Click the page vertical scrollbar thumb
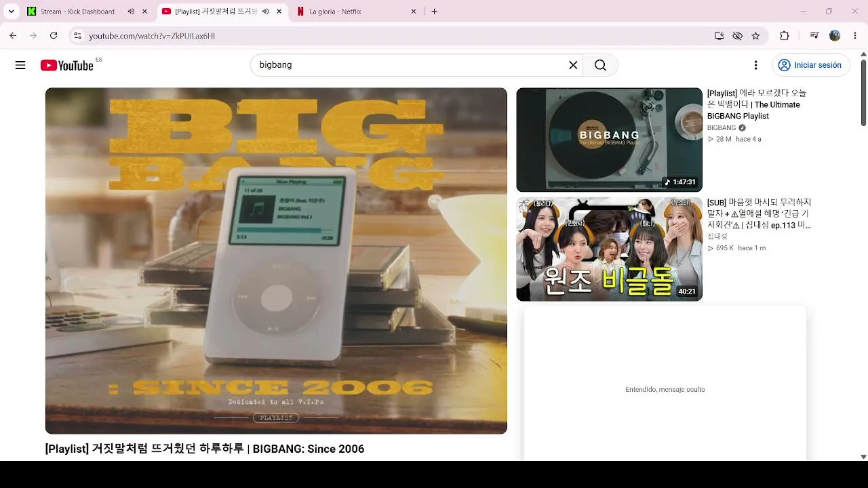868x488 pixels. [x=863, y=92]
